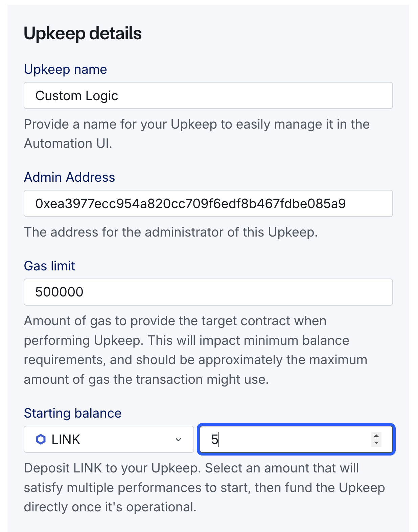Screen dimensions: 418x532
Task: Click the "Gas limit" field label
Action: [x=49, y=266]
